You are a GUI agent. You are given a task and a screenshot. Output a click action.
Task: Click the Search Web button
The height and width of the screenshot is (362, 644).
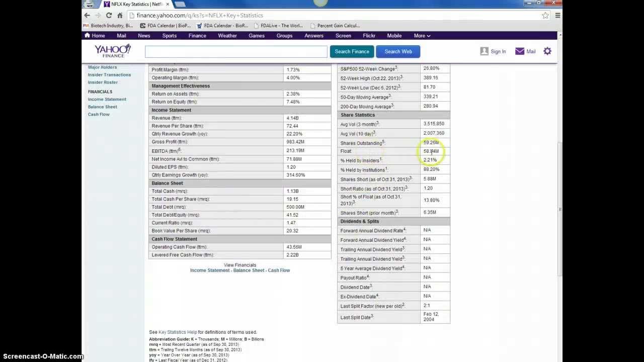[398, 51]
